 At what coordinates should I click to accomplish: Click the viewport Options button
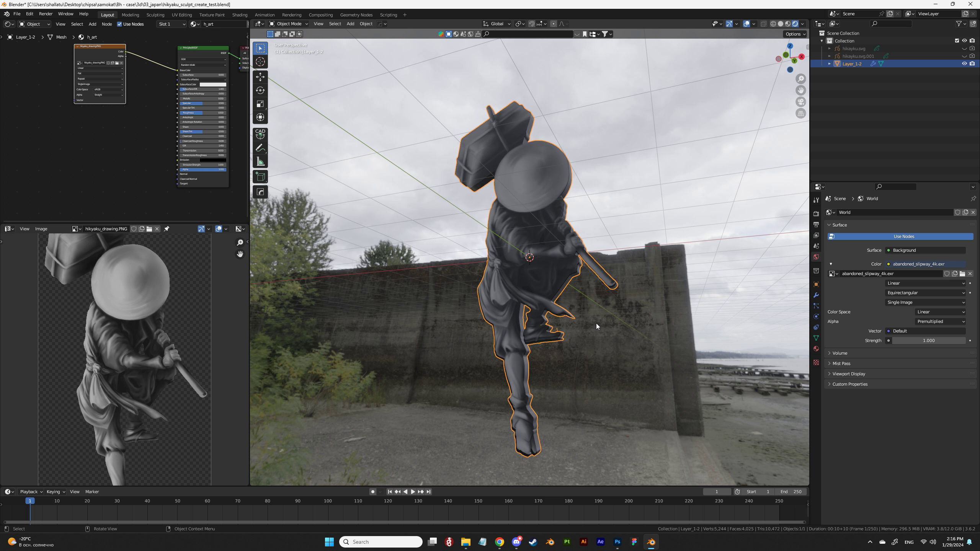[795, 34]
